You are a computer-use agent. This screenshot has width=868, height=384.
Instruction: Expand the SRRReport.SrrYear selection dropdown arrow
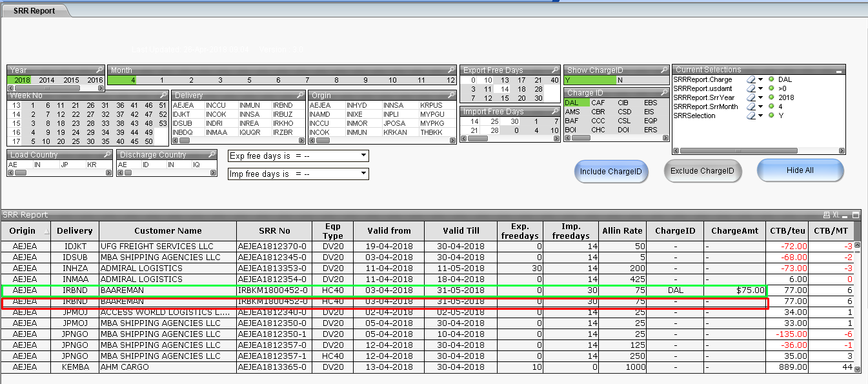pos(760,97)
